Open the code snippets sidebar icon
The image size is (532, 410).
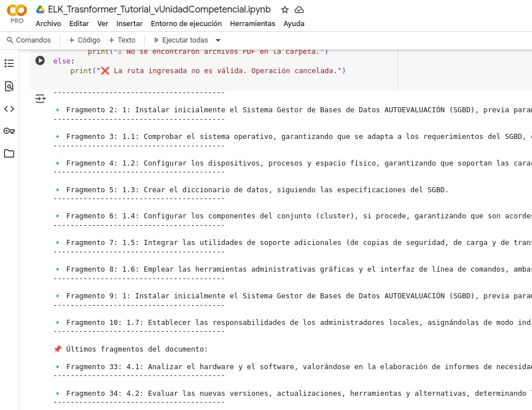(9, 109)
